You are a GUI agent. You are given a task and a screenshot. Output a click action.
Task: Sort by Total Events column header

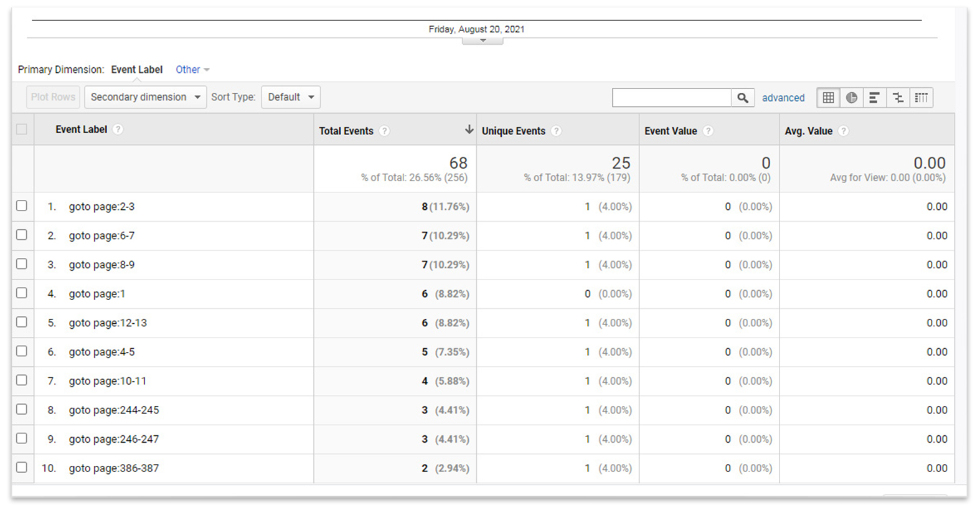346,131
